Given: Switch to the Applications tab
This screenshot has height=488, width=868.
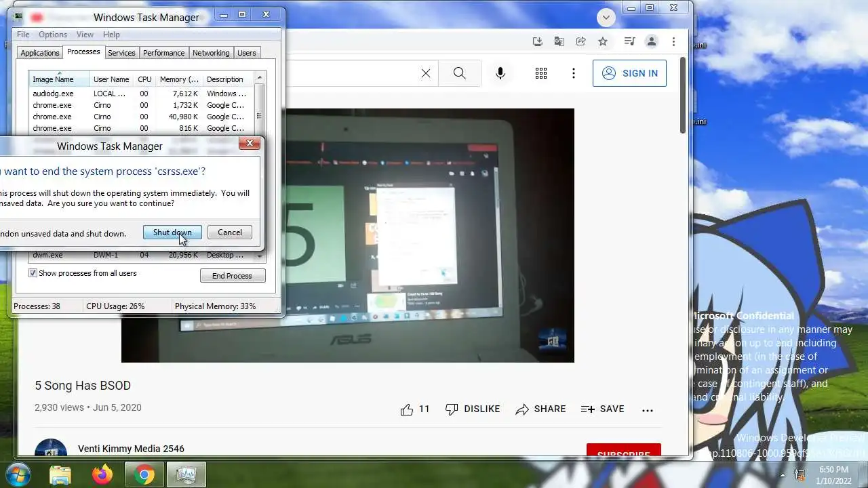Looking at the screenshot, I should click(x=40, y=53).
